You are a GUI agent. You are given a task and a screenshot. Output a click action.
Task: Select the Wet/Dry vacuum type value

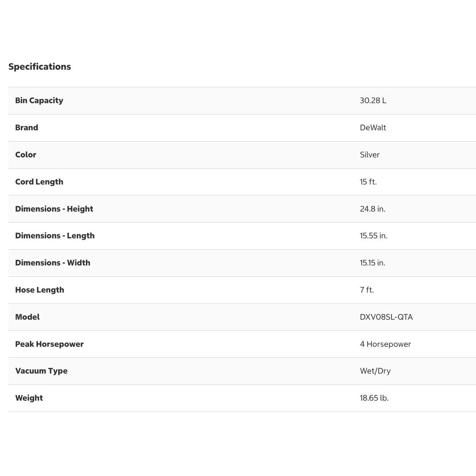[375, 371]
